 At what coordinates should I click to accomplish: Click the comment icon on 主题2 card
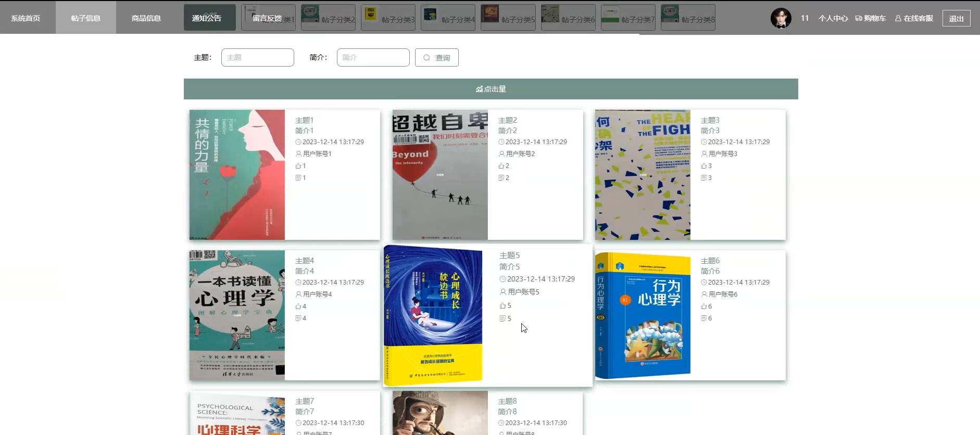click(x=501, y=178)
